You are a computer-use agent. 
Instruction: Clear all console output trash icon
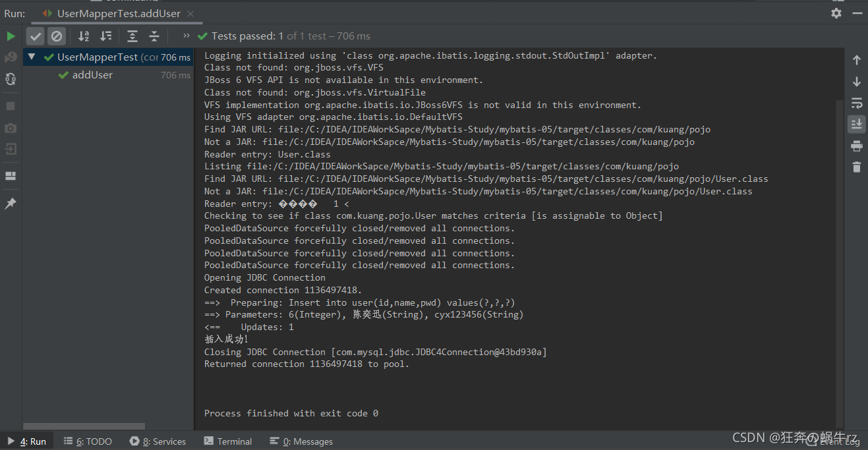point(857,167)
